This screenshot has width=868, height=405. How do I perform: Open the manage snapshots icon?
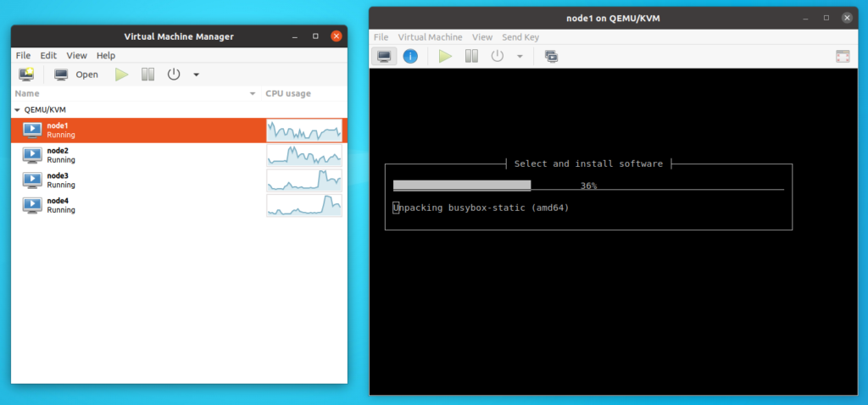pyautogui.click(x=551, y=57)
